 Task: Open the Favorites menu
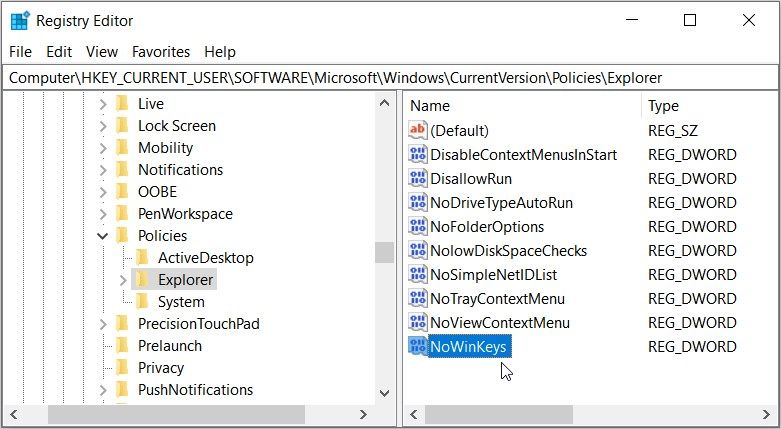[x=161, y=52]
